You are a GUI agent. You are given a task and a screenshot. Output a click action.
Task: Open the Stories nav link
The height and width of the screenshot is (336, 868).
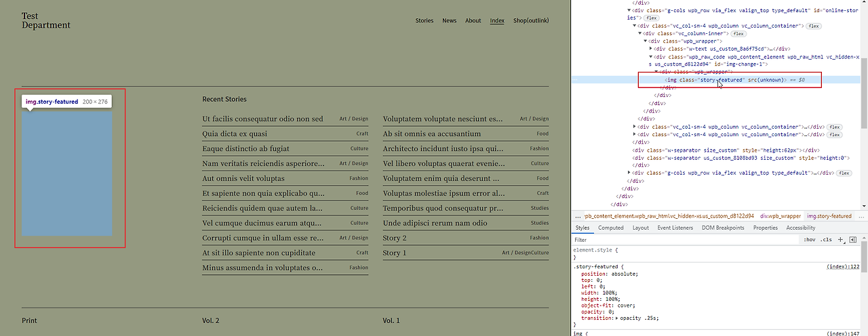click(425, 20)
